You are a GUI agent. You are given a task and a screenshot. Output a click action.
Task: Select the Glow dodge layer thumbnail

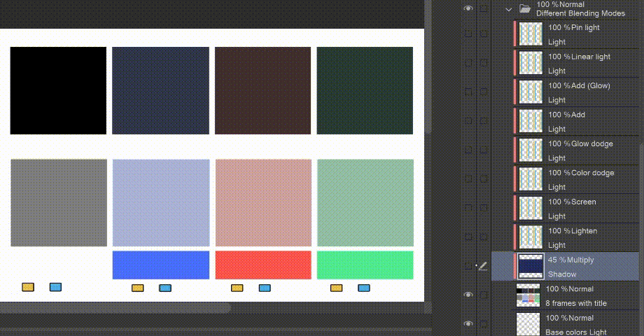click(531, 150)
